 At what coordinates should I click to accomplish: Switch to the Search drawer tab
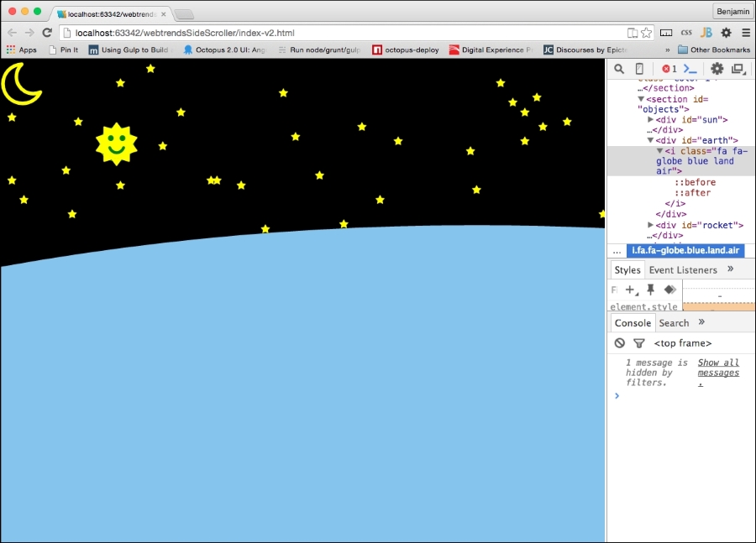coord(674,323)
